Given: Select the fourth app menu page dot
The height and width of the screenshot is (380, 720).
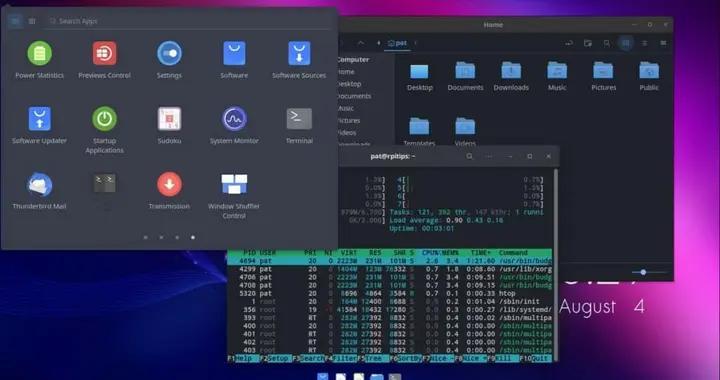Looking at the screenshot, I should coord(193,237).
